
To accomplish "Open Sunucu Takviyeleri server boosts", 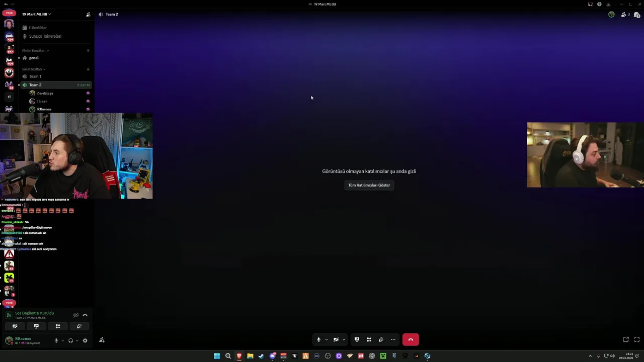I will pos(55,36).
